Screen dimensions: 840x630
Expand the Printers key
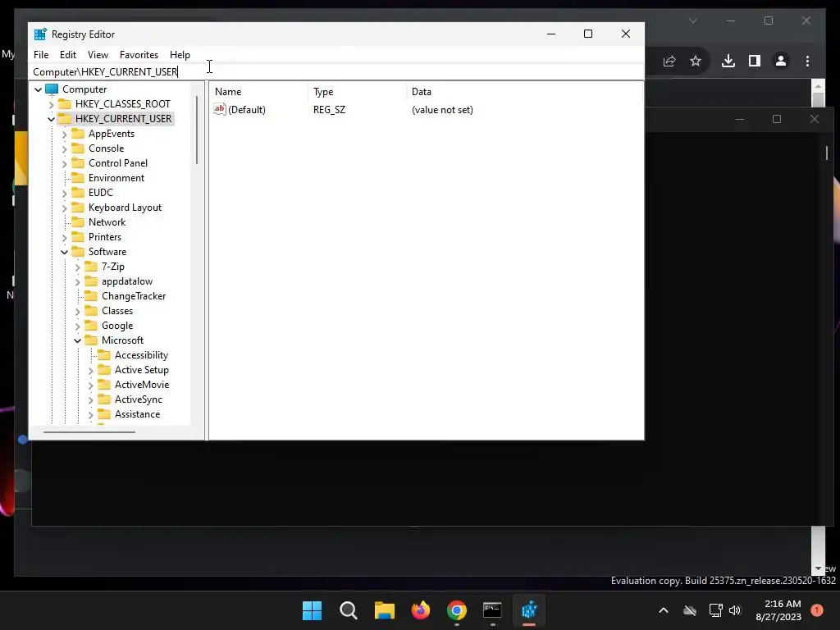[x=64, y=237]
